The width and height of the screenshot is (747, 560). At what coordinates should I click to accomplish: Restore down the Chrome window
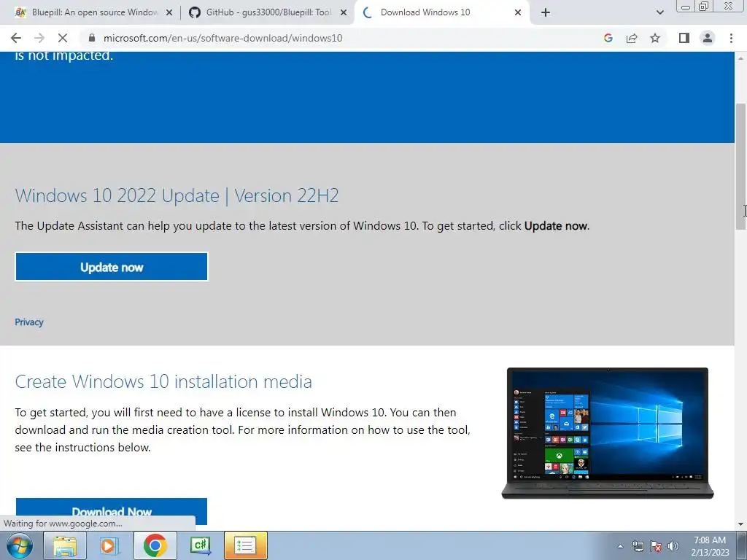tap(703, 6)
